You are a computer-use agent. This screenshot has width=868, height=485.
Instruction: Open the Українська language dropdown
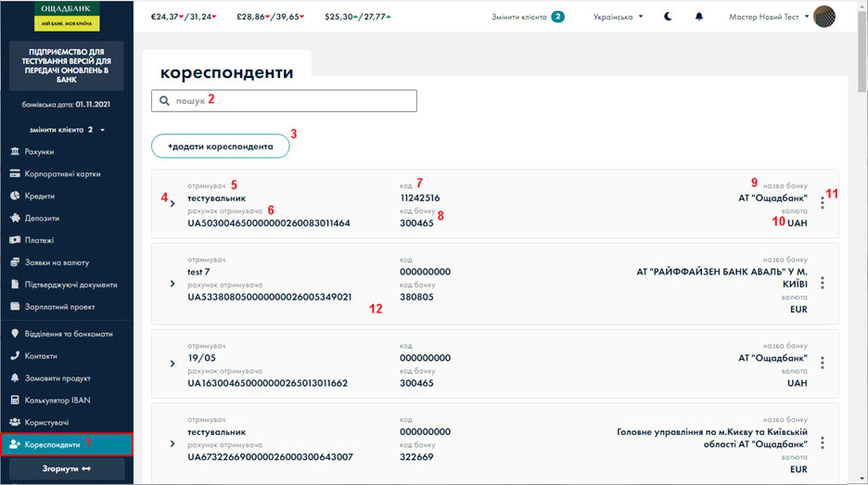(618, 17)
